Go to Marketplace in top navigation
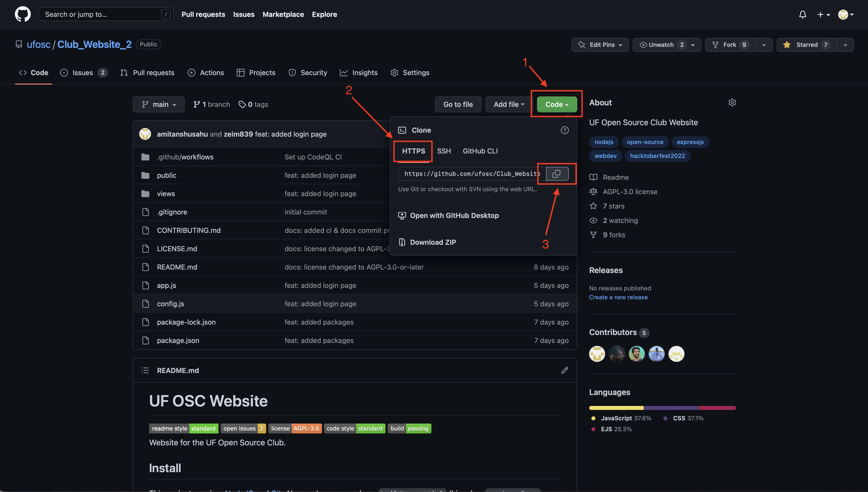The width and height of the screenshot is (868, 492). (283, 14)
